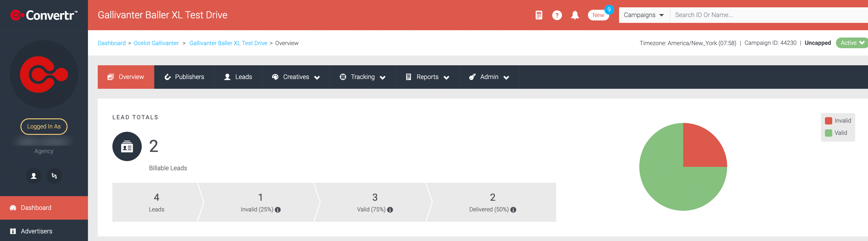Click the user profile icon in sidebar

34,176
